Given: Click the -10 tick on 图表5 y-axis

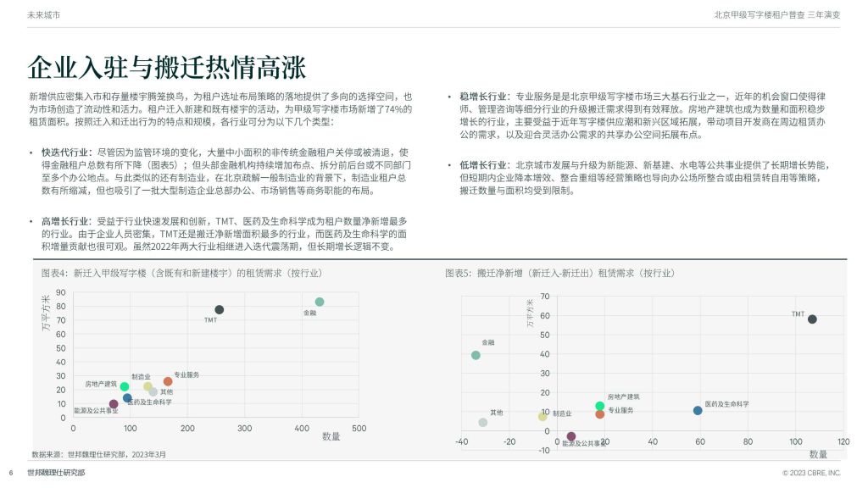Looking at the screenshot, I should click(x=543, y=451).
